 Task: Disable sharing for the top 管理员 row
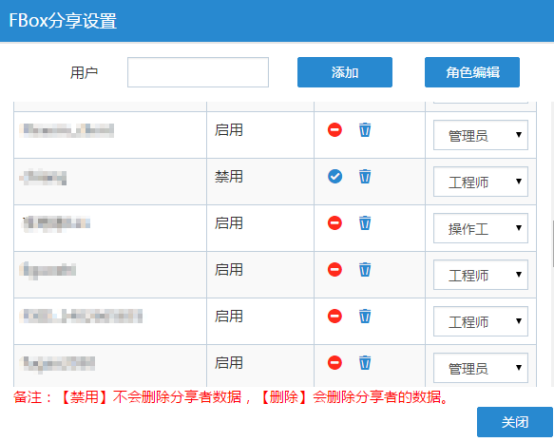(x=335, y=130)
